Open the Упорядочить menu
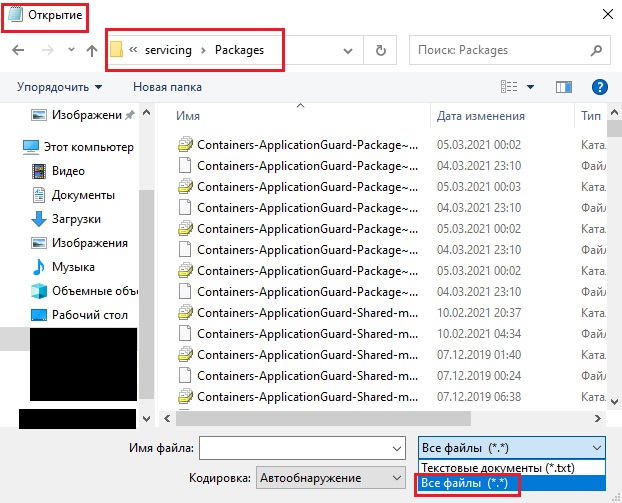Viewport: 622px width, 503px height. point(60,87)
